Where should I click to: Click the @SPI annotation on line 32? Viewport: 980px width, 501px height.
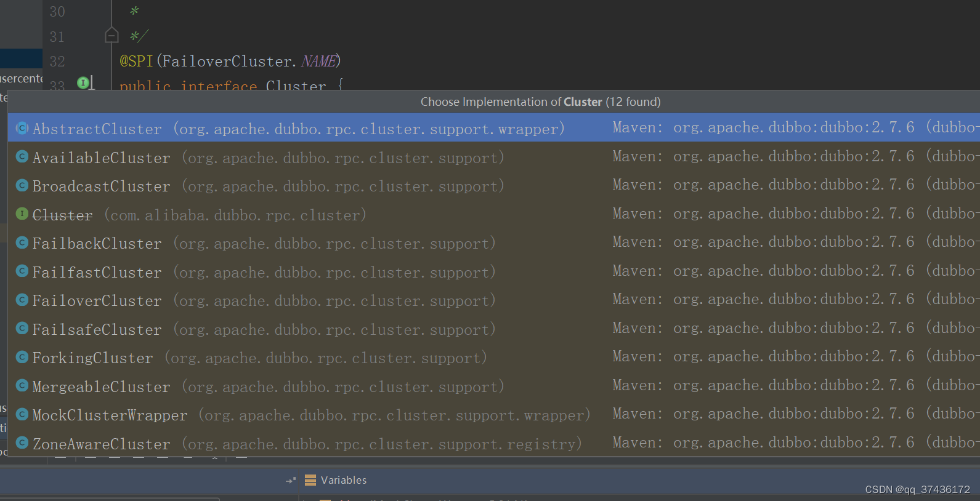[x=136, y=62]
